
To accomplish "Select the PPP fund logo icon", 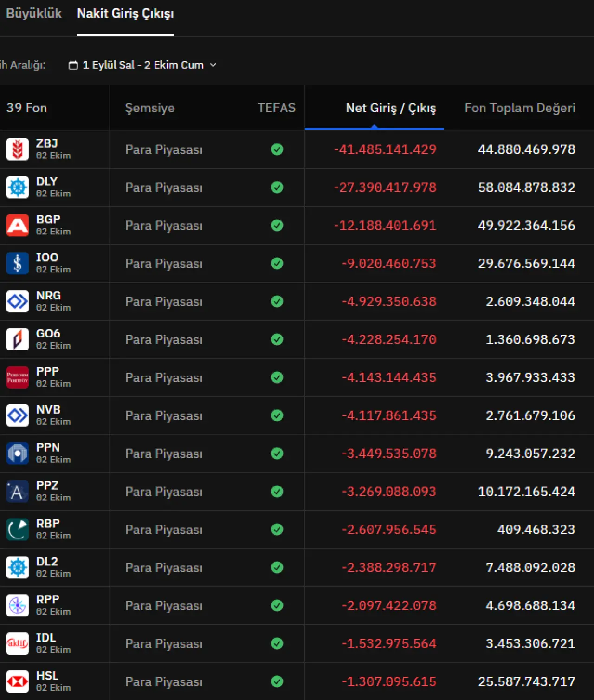I will click(x=18, y=377).
